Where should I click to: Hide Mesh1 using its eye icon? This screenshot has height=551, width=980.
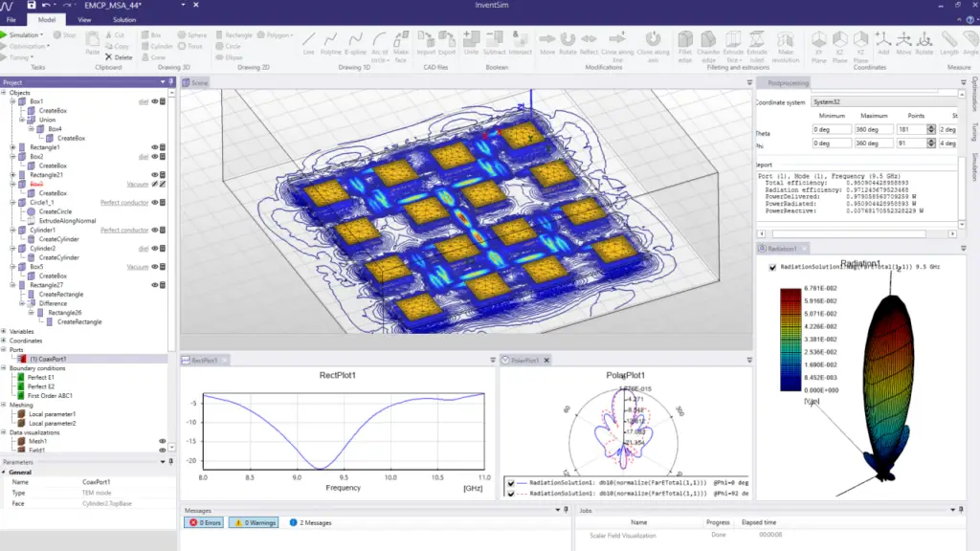click(162, 441)
